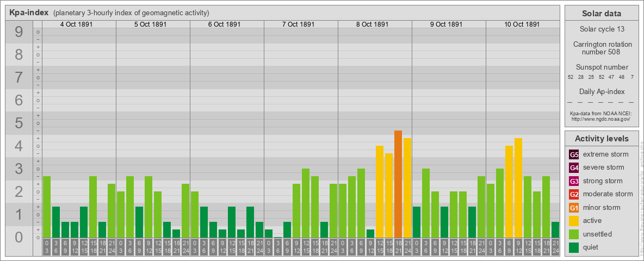
Task: Open the ngdc.noaa.gov data source link
Action: [601, 119]
